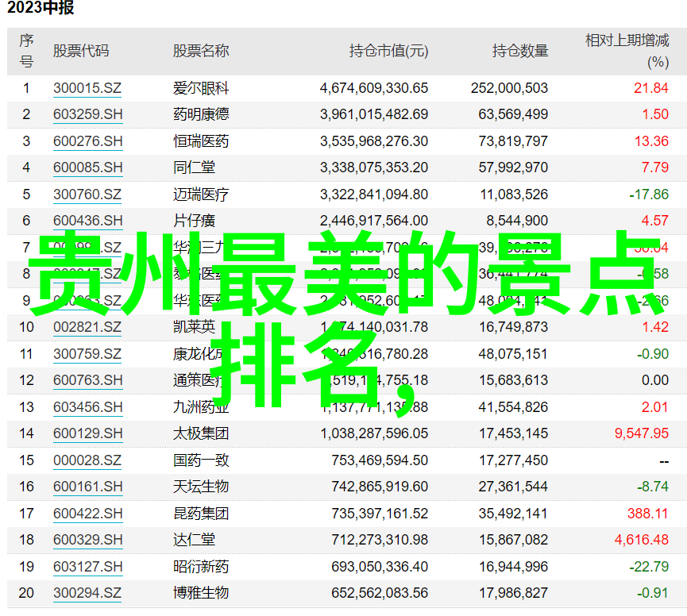Click market value 652,562,083.56
687x616 pixels.
[380, 593]
